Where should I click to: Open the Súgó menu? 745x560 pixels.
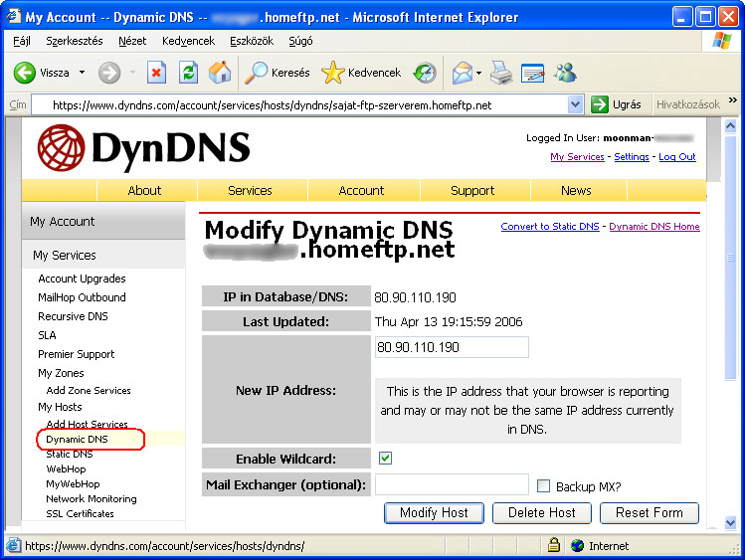point(300,41)
